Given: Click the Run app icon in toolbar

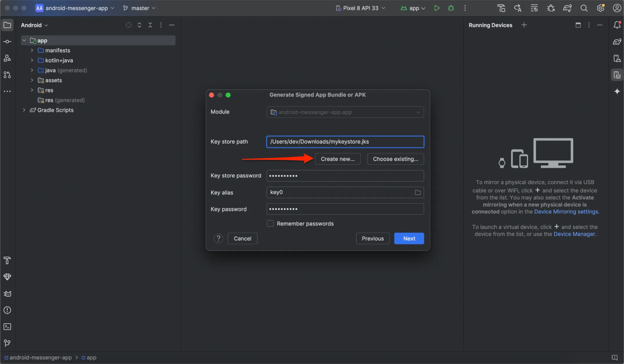Looking at the screenshot, I should (x=437, y=8).
